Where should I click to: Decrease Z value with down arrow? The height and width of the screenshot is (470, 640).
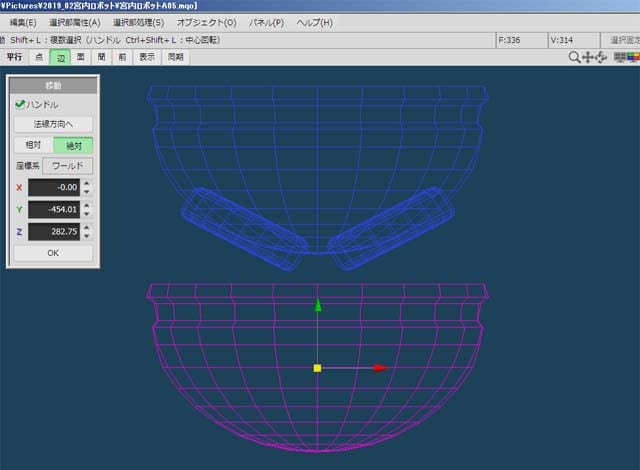pos(87,236)
